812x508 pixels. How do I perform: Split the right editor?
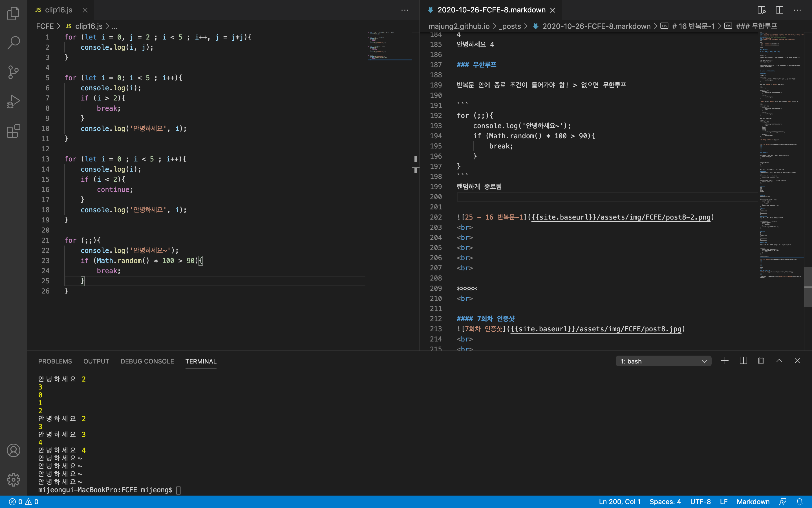(780, 10)
